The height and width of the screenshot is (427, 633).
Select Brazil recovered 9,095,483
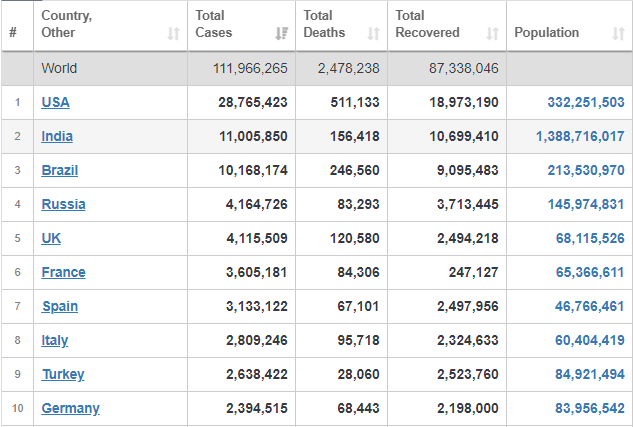coord(467,170)
